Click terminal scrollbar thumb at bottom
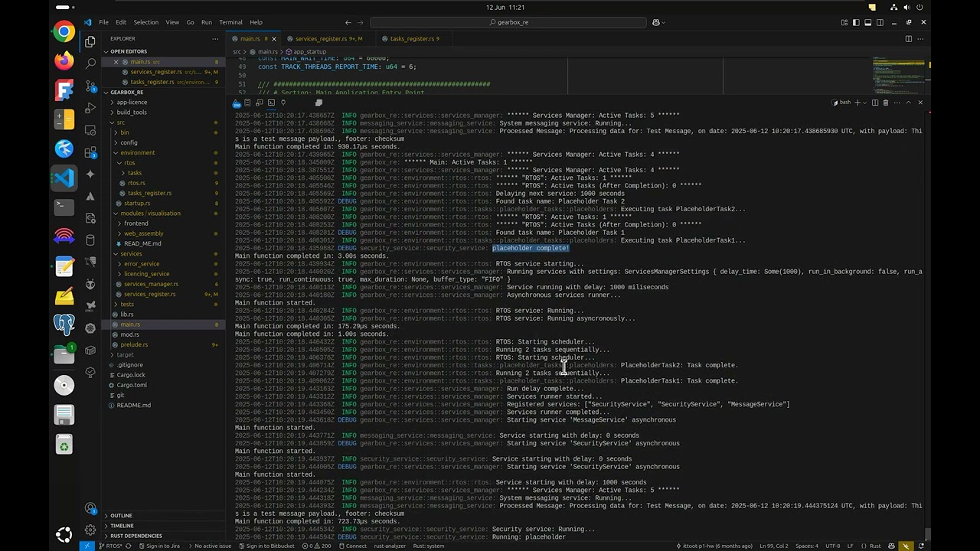980x551 pixels. pyautogui.click(x=926, y=534)
